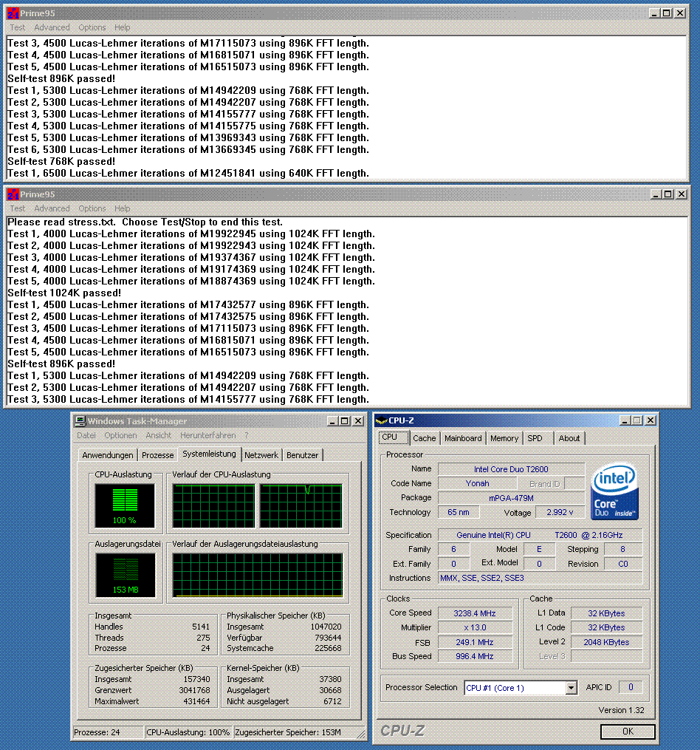Click the Intel Core Duo logo
This screenshot has height=750, width=700.
pyautogui.click(x=614, y=491)
